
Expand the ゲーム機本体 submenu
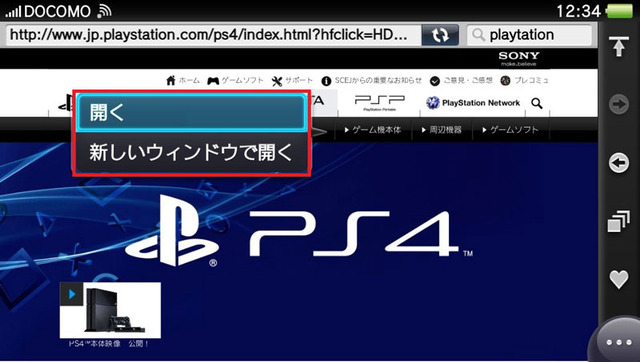point(372,130)
